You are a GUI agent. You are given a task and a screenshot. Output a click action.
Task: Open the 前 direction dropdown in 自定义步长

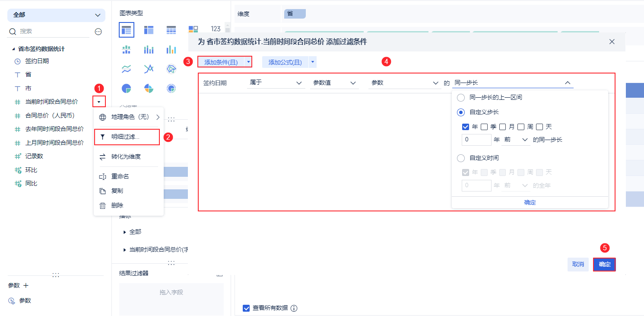pos(516,140)
